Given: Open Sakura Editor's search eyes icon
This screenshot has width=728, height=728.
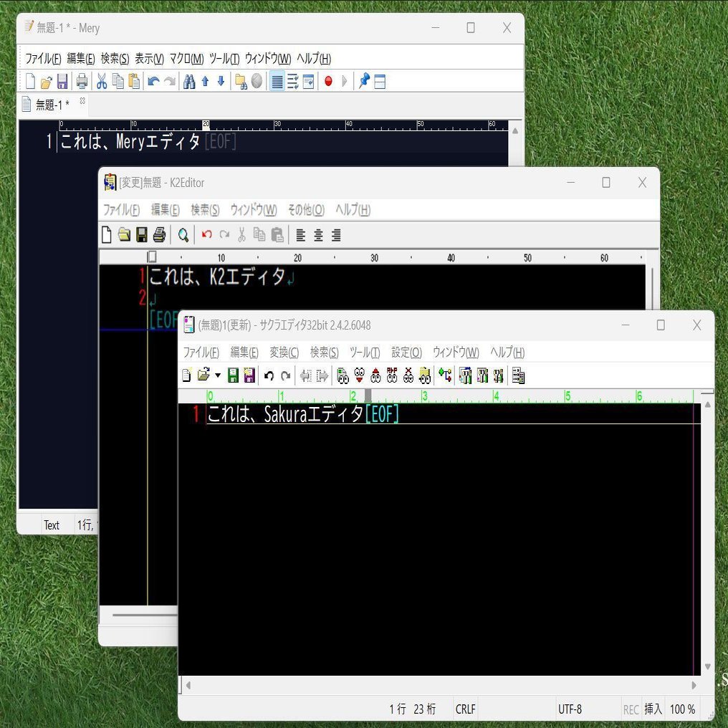Looking at the screenshot, I should [343, 375].
